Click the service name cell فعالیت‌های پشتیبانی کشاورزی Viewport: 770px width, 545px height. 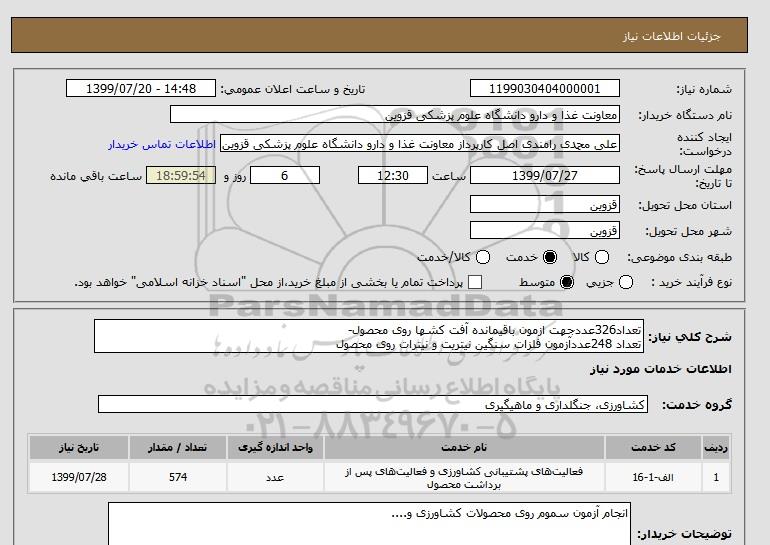pyautogui.click(x=464, y=477)
